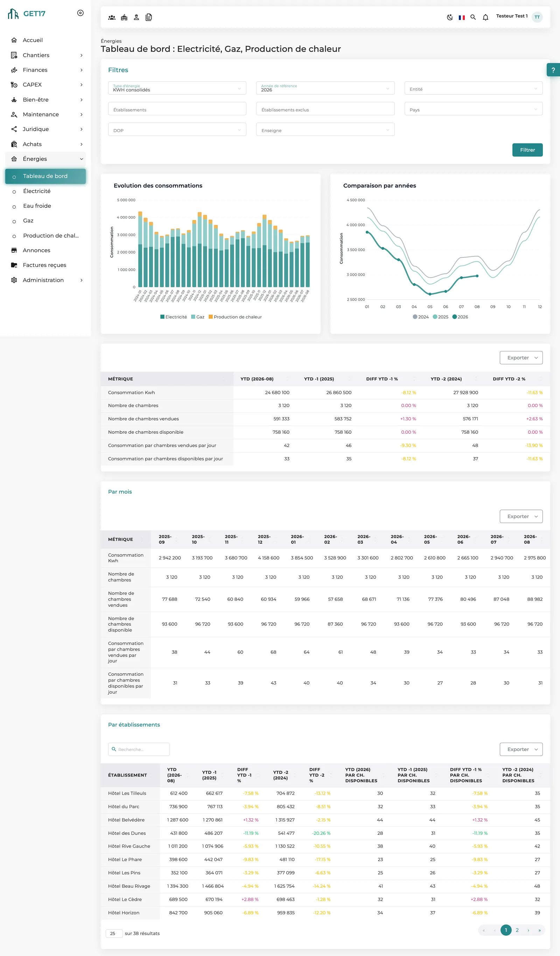Toggle the sidebar pin circle icon
560x956 pixels.
click(x=80, y=13)
